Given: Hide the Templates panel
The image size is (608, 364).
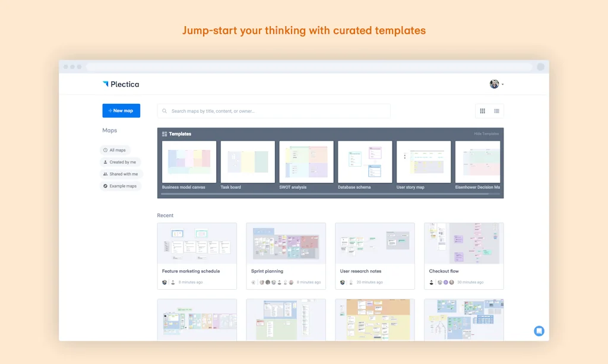Looking at the screenshot, I should pos(486,134).
